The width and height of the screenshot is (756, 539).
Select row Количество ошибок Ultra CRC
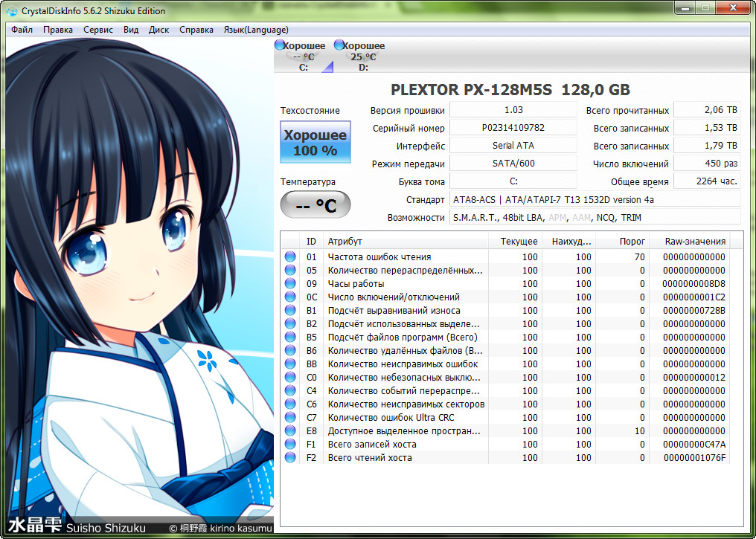[x=505, y=417]
